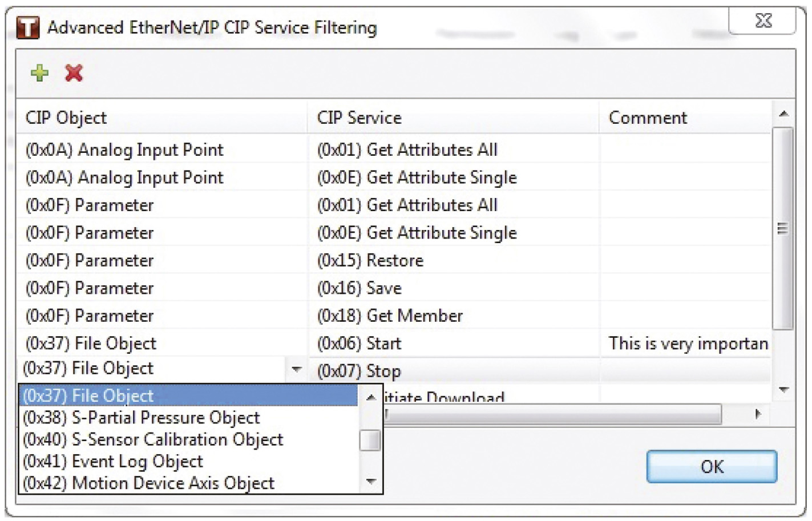
Task: Click the dropdown list scroll-down arrow
Action: tap(371, 482)
